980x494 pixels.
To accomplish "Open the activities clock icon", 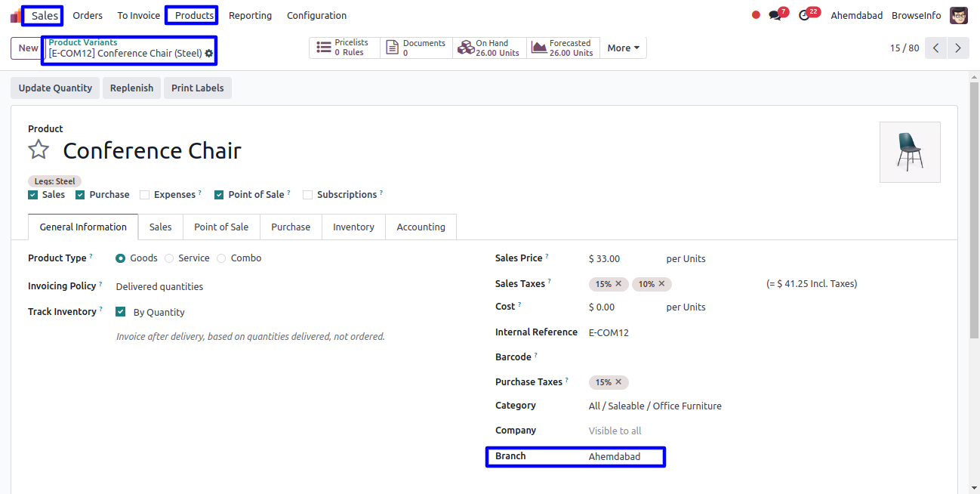I will (804, 15).
